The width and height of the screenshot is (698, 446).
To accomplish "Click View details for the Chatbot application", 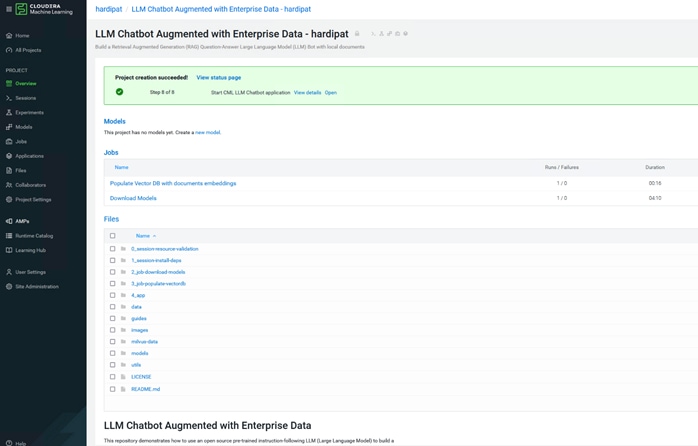I will point(307,93).
